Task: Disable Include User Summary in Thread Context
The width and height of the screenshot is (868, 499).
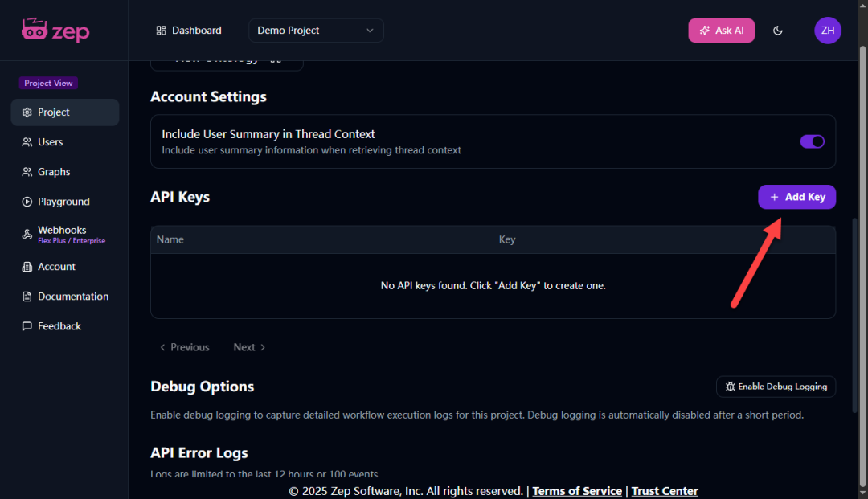Action: 812,141
